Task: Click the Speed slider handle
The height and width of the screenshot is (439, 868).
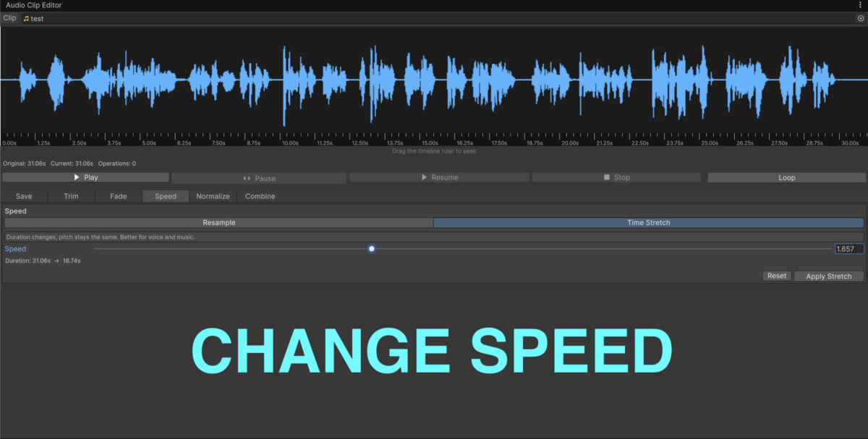Action: (372, 249)
